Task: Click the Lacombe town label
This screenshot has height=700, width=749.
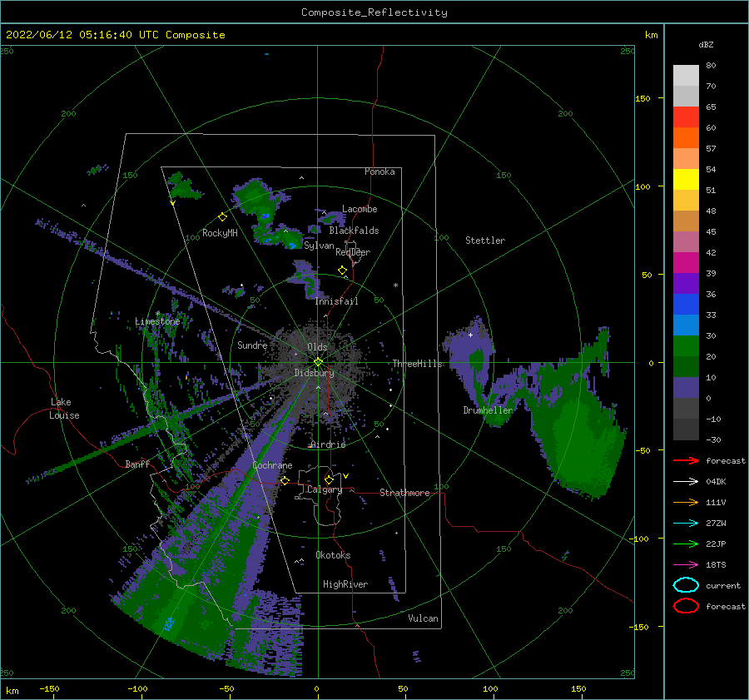Action: (x=360, y=209)
